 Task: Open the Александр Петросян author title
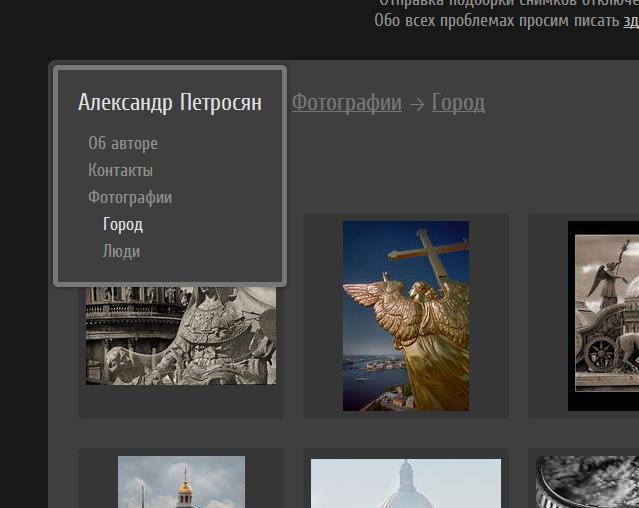point(170,102)
